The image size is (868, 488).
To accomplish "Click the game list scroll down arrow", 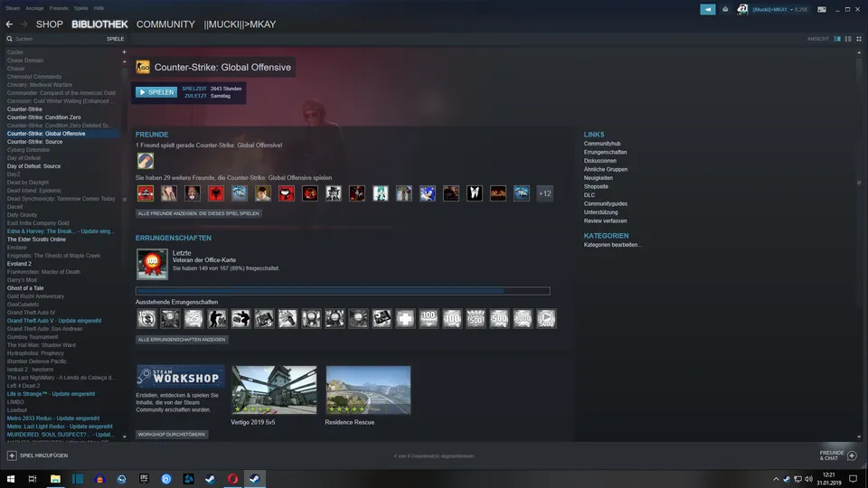I will pos(124,436).
